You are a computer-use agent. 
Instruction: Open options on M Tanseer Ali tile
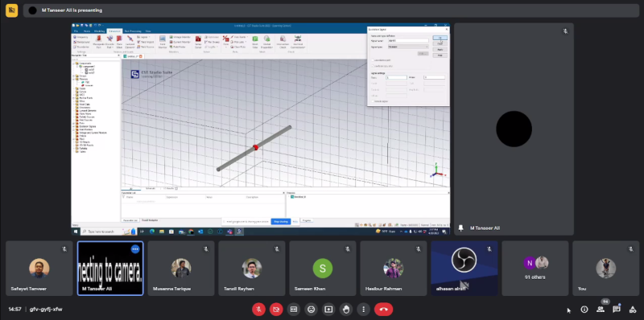[x=135, y=249]
